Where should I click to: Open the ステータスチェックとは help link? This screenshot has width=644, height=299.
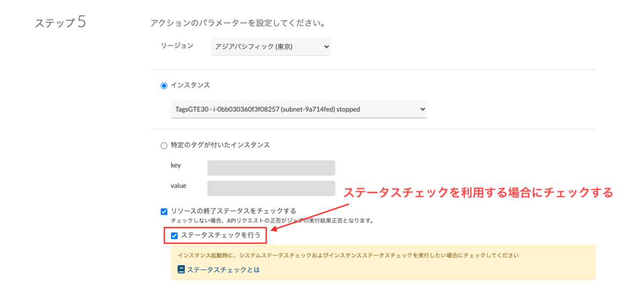click(223, 269)
